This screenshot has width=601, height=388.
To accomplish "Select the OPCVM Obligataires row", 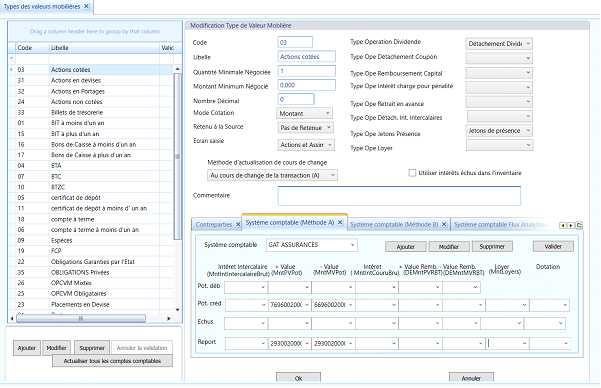I will (x=91, y=294).
